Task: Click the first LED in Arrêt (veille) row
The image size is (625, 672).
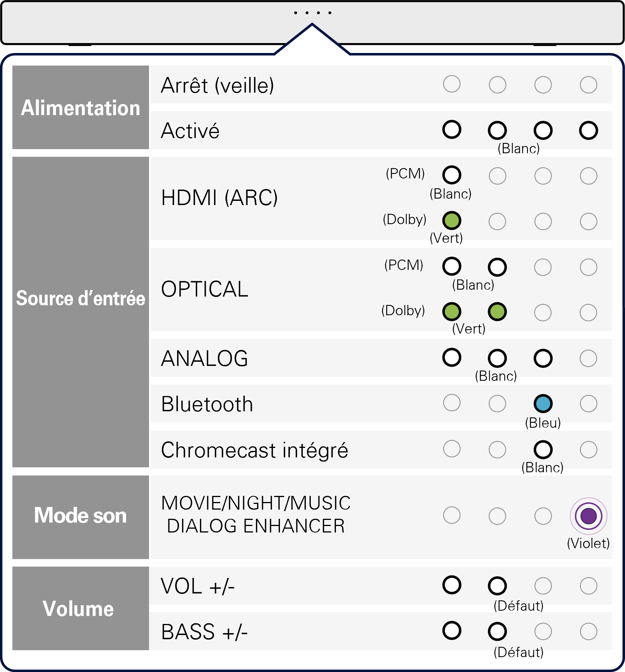Action: (x=452, y=84)
